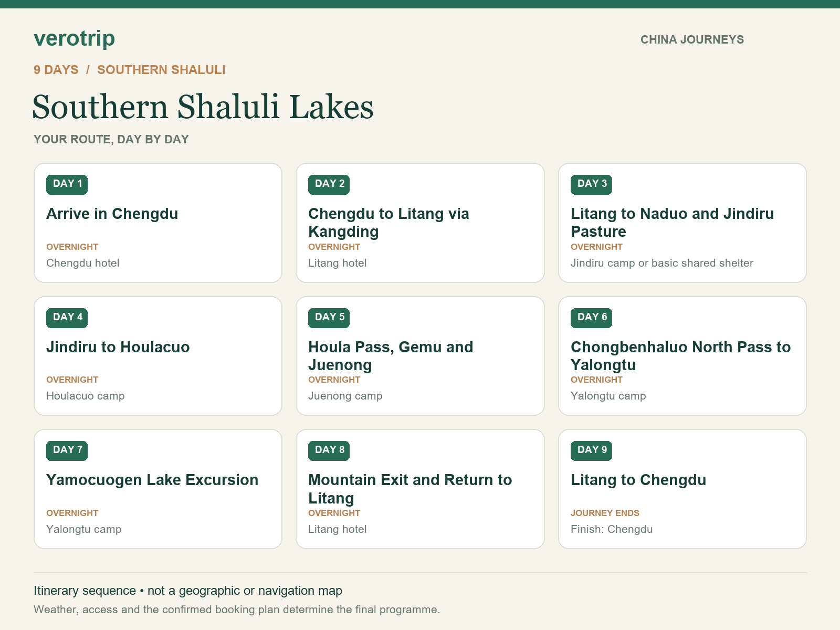Select the DAY 7 badge

[67, 450]
